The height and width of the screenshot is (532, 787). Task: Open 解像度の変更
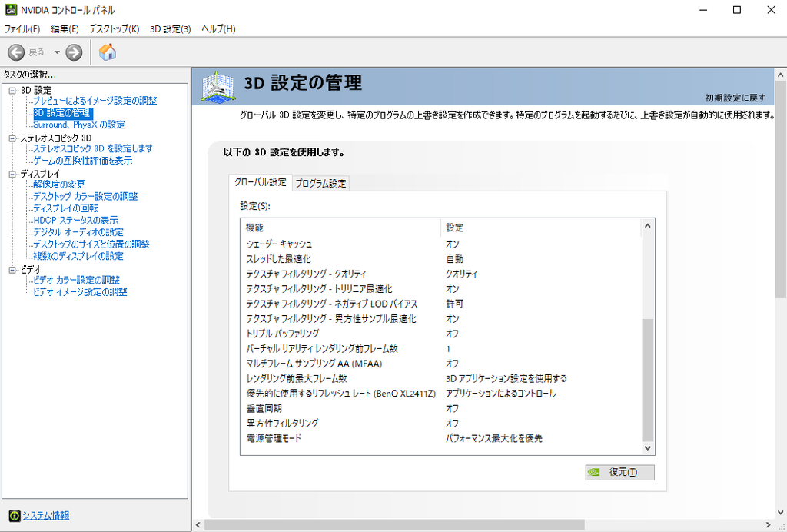pyautogui.click(x=59, y=185)
